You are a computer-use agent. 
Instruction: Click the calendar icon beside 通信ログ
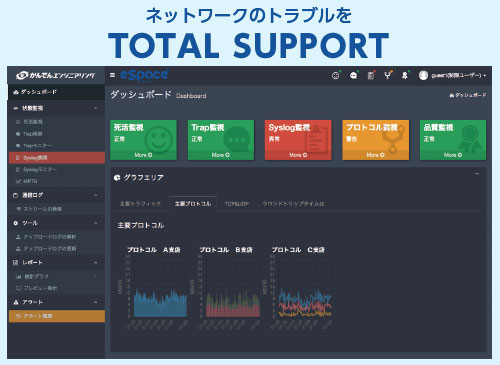point(15,195)
